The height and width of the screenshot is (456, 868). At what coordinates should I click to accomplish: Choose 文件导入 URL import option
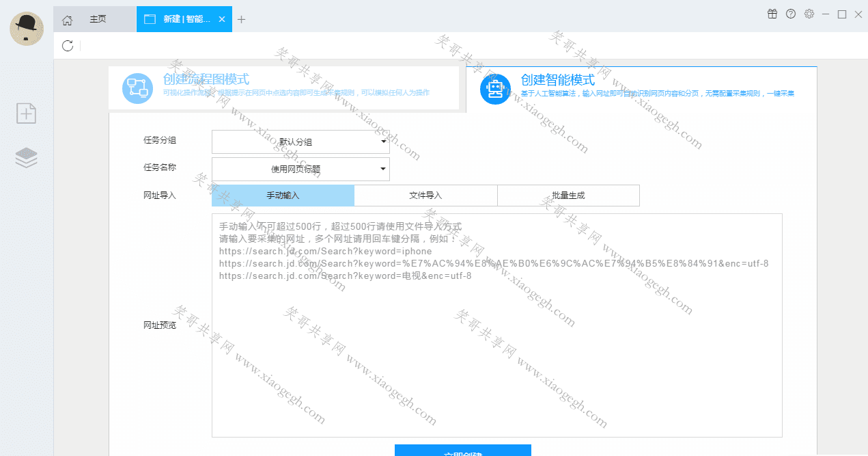(x=425, y=196)
